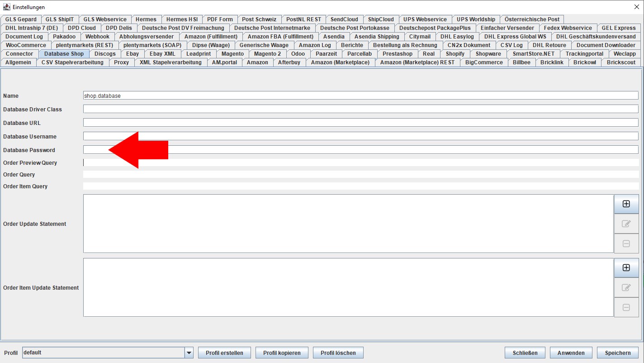Open the Afterbuy tab
This screenshot has height=363, width=644.
(x=289, y=62)
